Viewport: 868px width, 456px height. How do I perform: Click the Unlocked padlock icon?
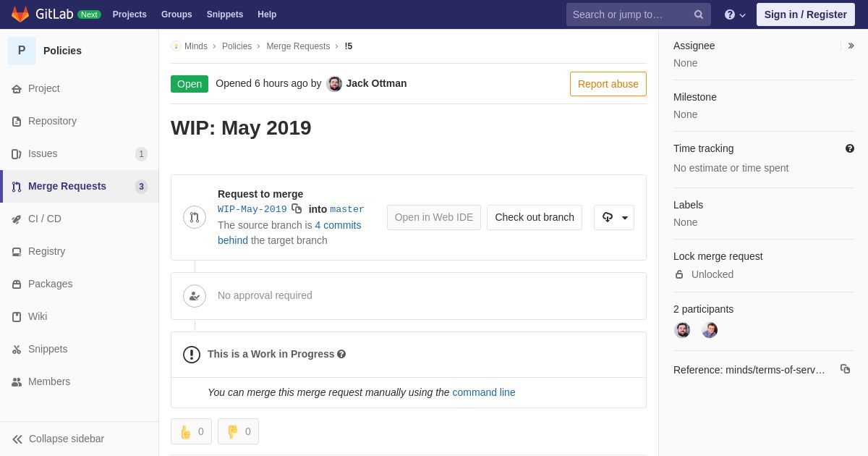click(x=679, y=274)
